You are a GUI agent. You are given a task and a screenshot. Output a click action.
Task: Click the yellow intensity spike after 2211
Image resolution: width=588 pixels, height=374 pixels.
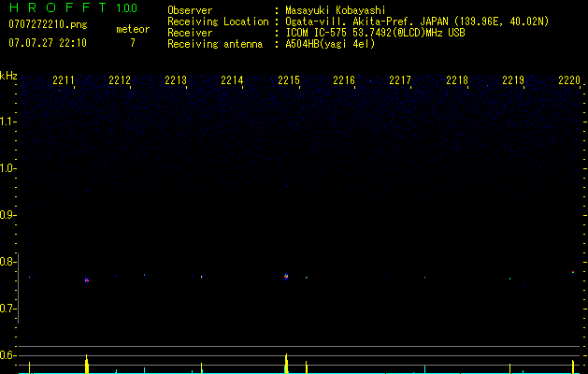[x=87, y=364]
